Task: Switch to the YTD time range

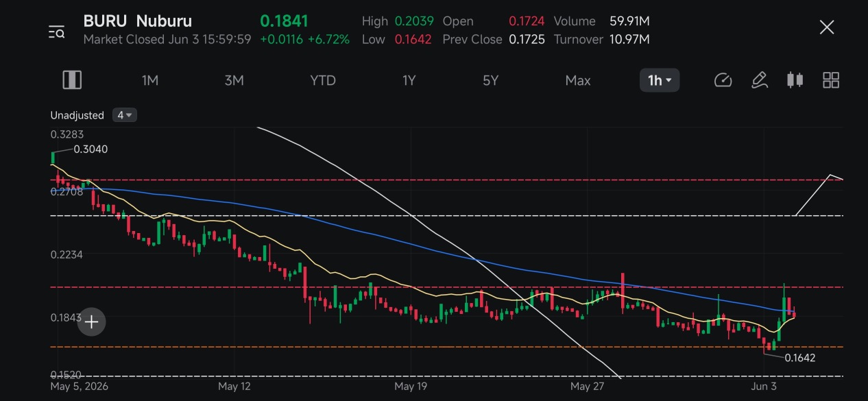Action: [x=323, y=80]
